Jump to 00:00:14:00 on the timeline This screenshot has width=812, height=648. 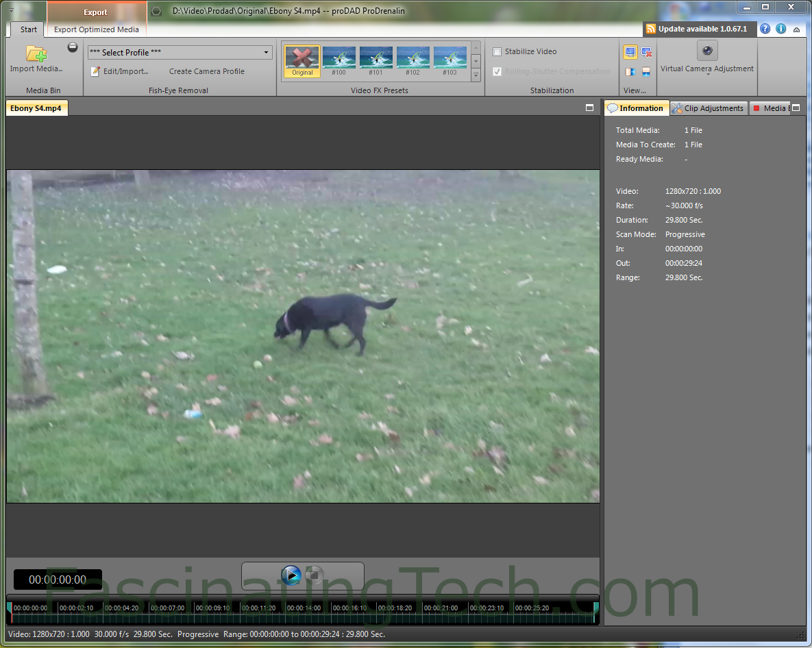point(304,608)
